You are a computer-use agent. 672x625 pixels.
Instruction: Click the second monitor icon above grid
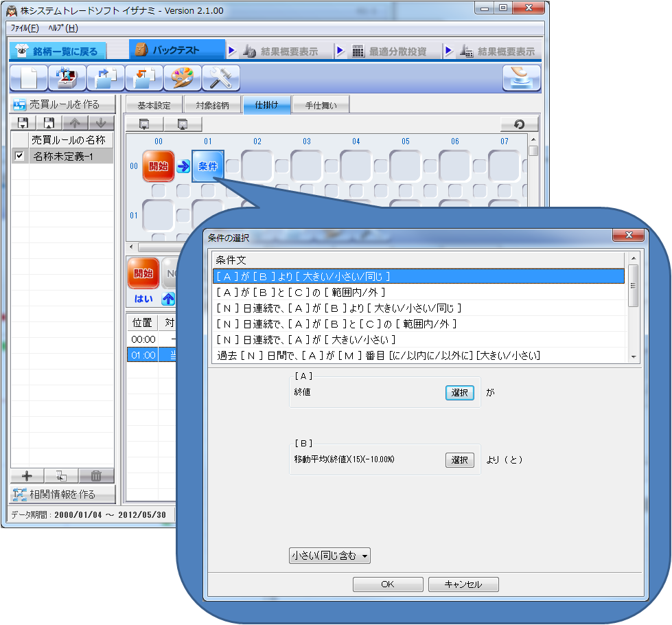183,124
